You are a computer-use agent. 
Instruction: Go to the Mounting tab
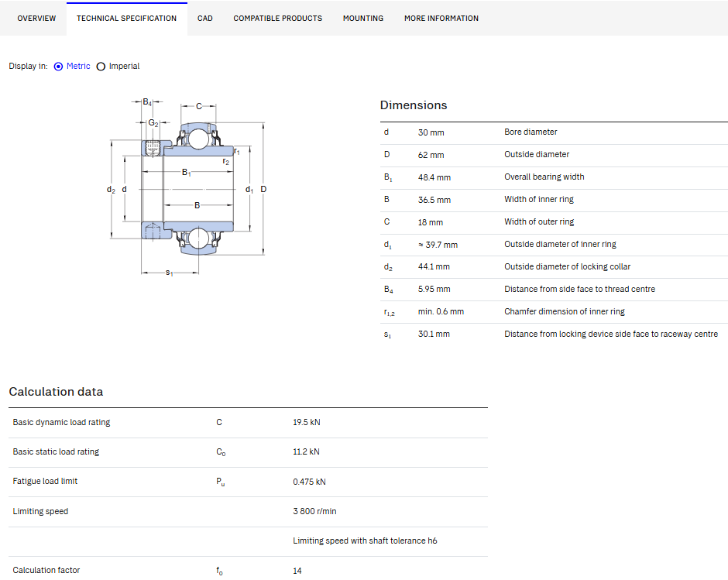[x=363, y=18]
